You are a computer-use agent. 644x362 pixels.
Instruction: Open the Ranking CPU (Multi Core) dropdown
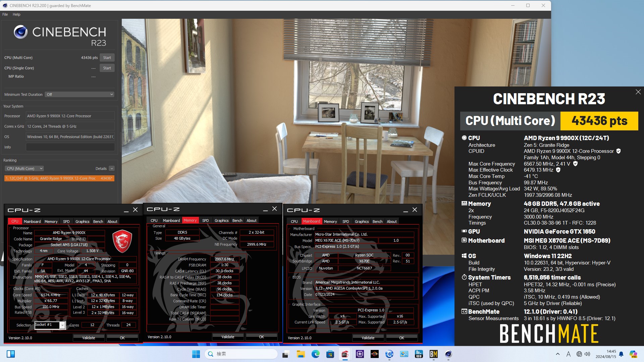click(x=24, y=169)
